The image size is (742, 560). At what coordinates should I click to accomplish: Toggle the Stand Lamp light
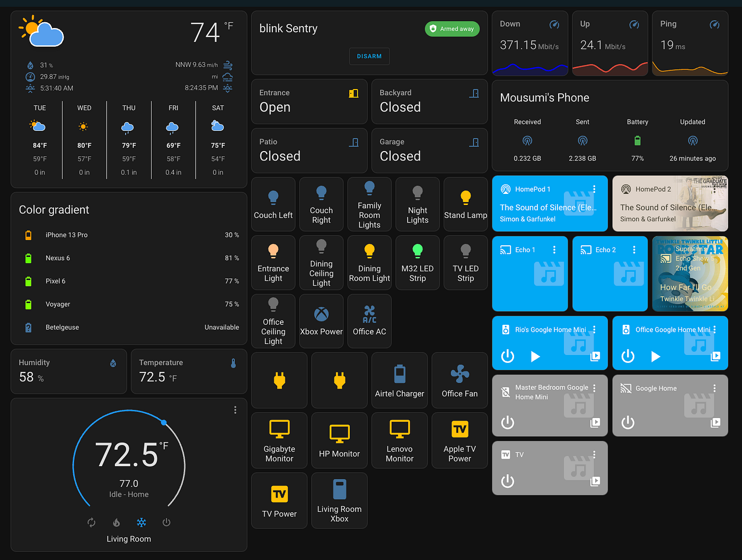[465, 205]
